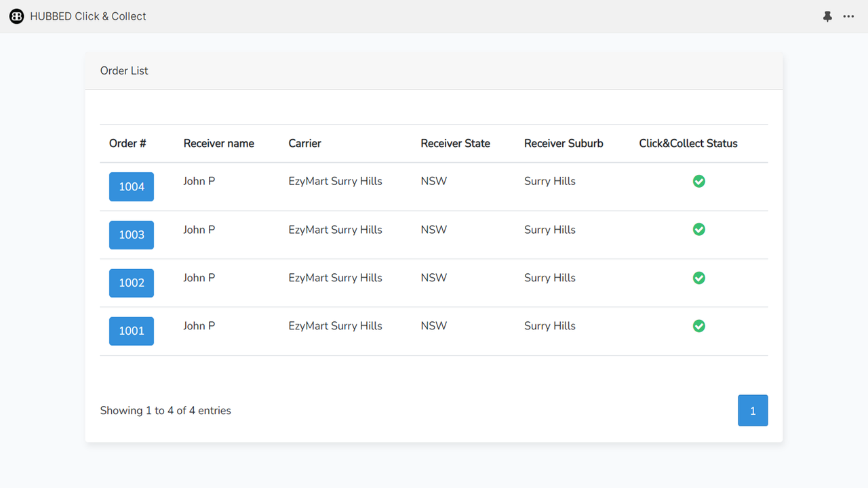Open the three-dot more options menu
Viewport: 868px width, 488px height.
(x=848, y=16)
